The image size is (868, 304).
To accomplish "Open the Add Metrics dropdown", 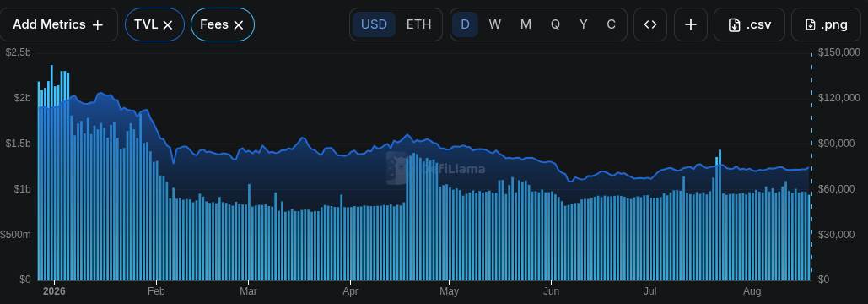I will (58, 24).
